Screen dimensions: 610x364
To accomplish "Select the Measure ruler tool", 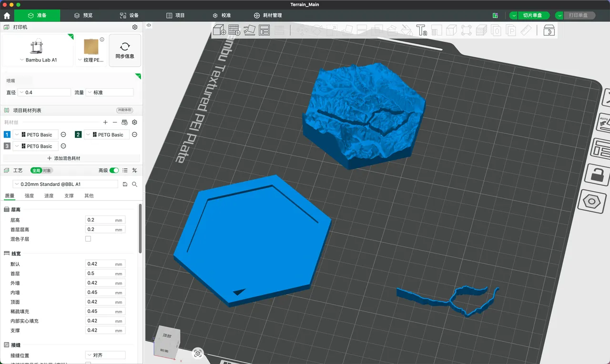I will coord(526,30).
